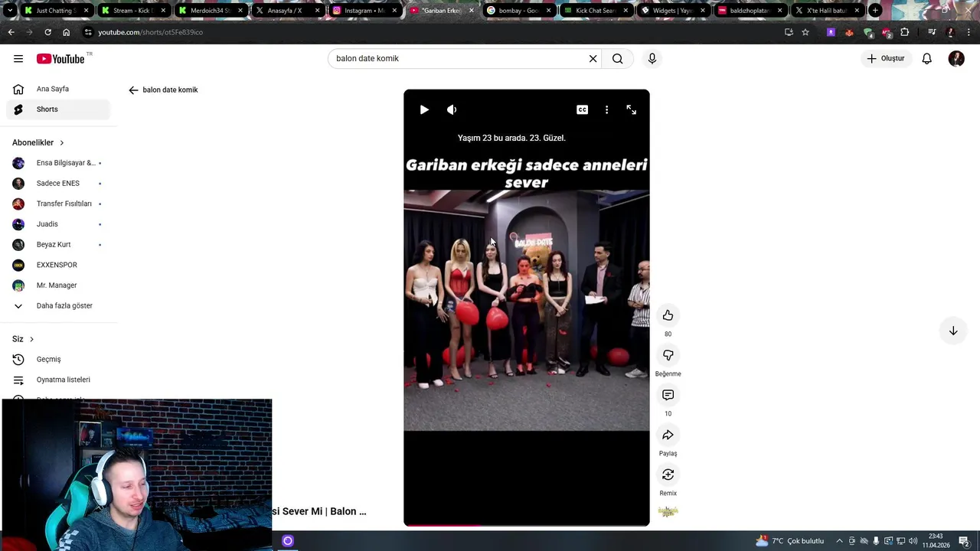Expand the Siz section
This screenshot has width=980, height=551.
click(x=23, y=339)
